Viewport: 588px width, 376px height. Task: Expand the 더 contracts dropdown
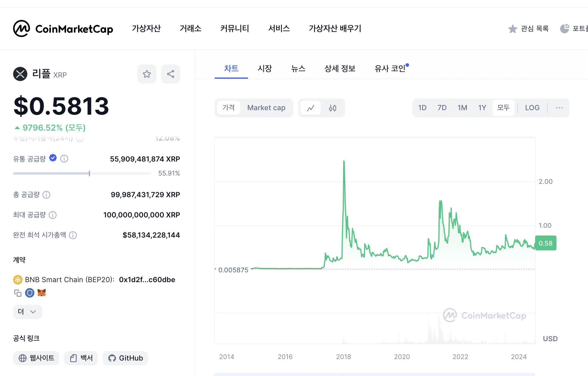click(x=28, y=312)
